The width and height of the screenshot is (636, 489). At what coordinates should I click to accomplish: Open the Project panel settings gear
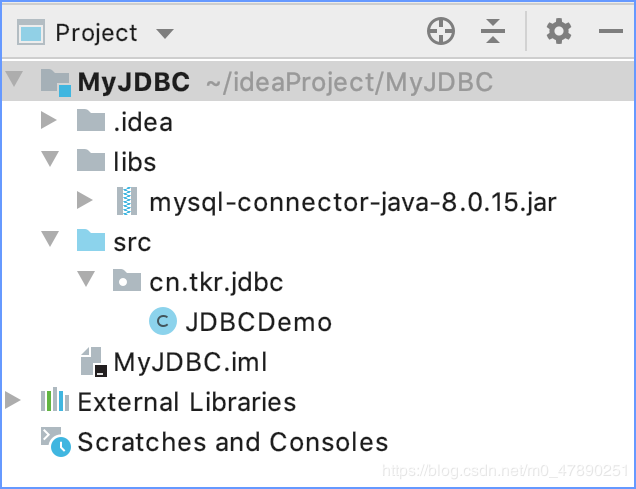point(559,32)
